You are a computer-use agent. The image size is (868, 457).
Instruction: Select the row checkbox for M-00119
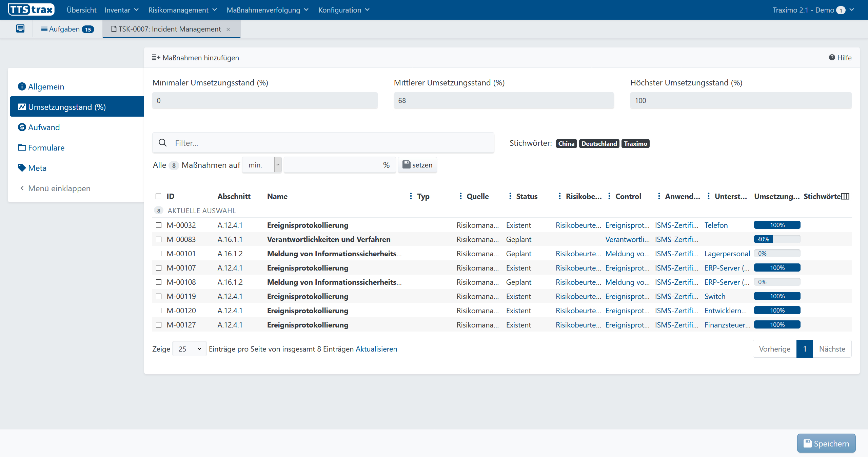[x=158, y=296]
